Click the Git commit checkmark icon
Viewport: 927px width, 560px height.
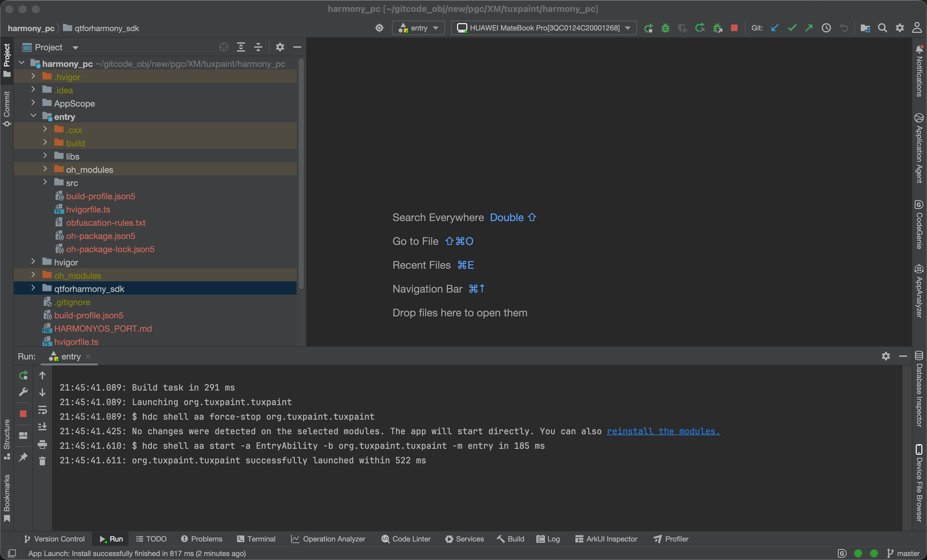792,28
